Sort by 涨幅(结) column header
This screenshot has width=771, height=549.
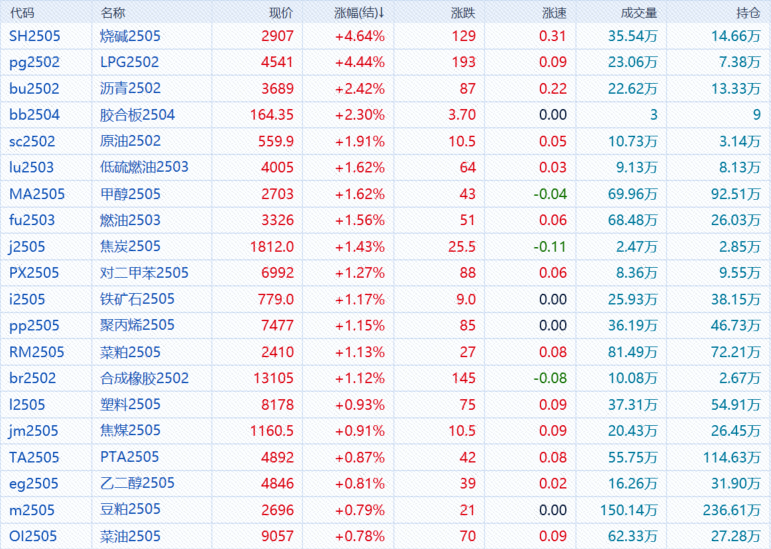359,12
